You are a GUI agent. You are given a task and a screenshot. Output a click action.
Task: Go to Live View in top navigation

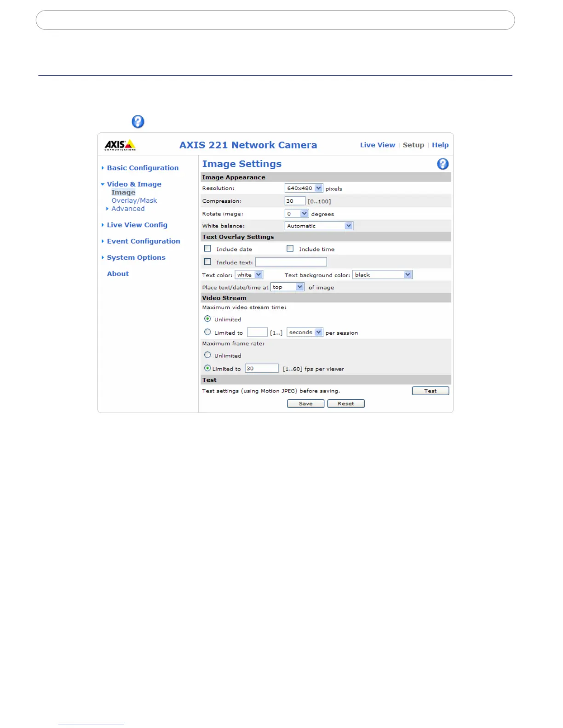(377, 145)
